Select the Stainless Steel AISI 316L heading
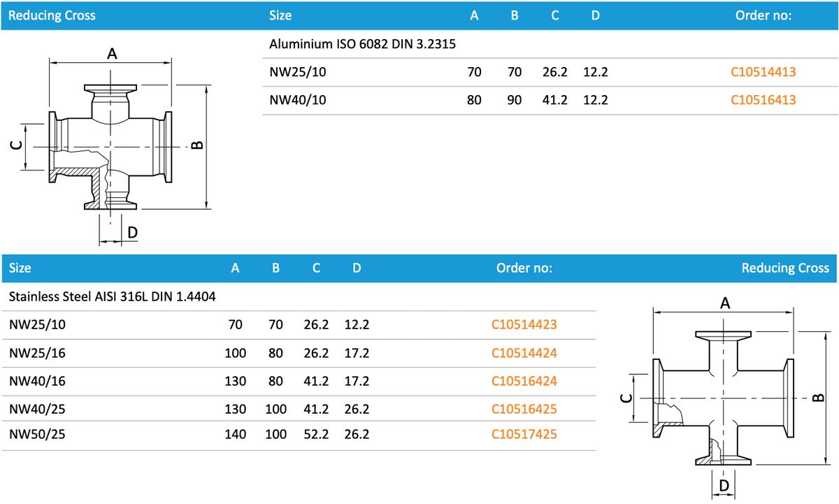This screenshot has width=839, height=504. pyautogui.click(x=112, y=296)
